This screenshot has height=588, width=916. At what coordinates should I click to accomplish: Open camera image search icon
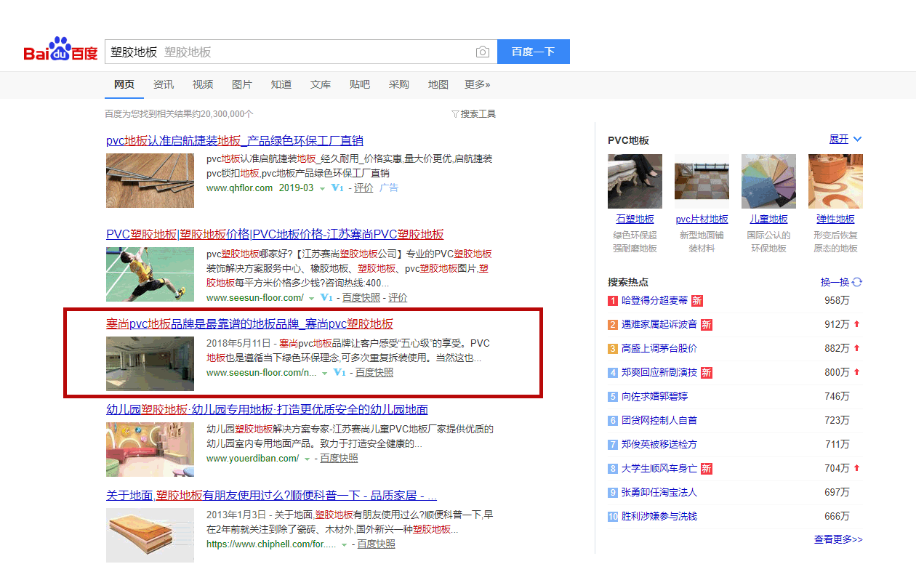(483, 52)
